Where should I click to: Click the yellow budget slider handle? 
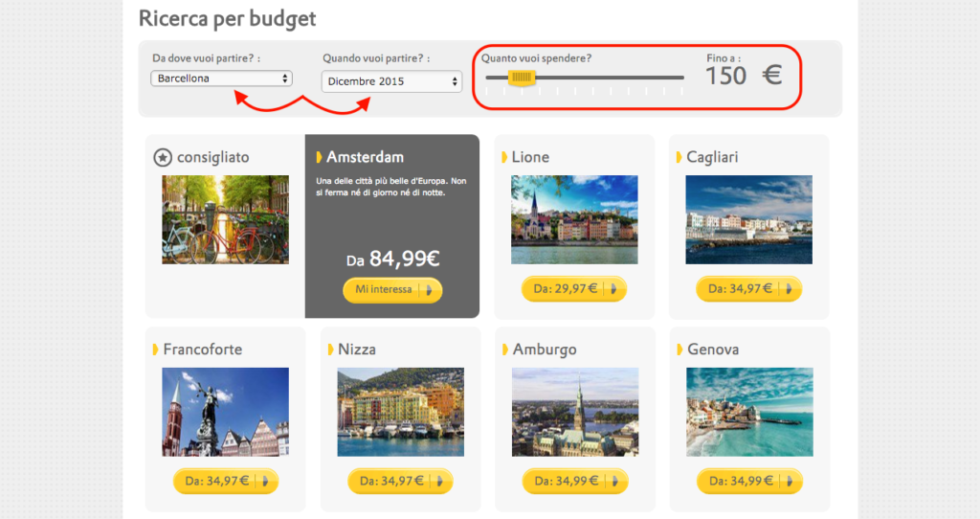(522, 78)
